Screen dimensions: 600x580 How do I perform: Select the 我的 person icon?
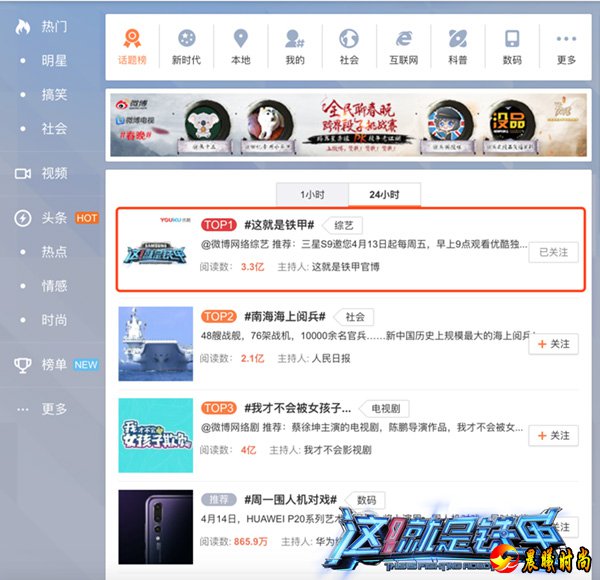(x=294, y=38)
